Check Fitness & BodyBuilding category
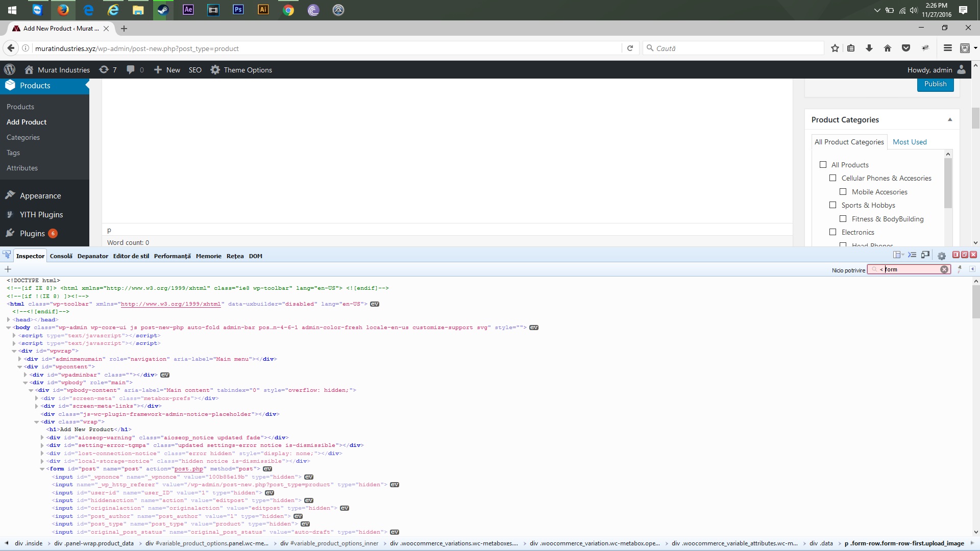980x551 pixels. 843,218
